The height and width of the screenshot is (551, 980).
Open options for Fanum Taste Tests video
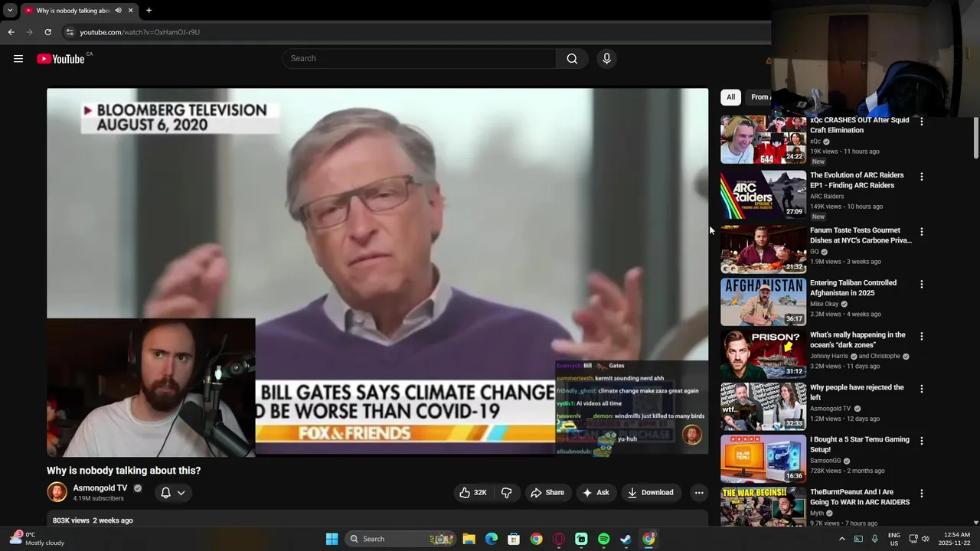pyautogui.click(x=922, y=232)
